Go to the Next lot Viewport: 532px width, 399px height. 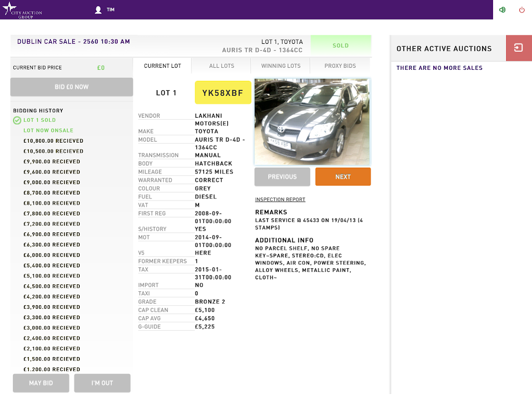[343, 177]
